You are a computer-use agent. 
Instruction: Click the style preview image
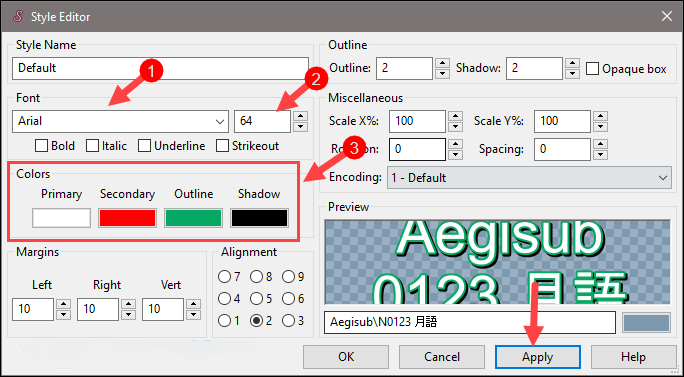coord(497,262)
